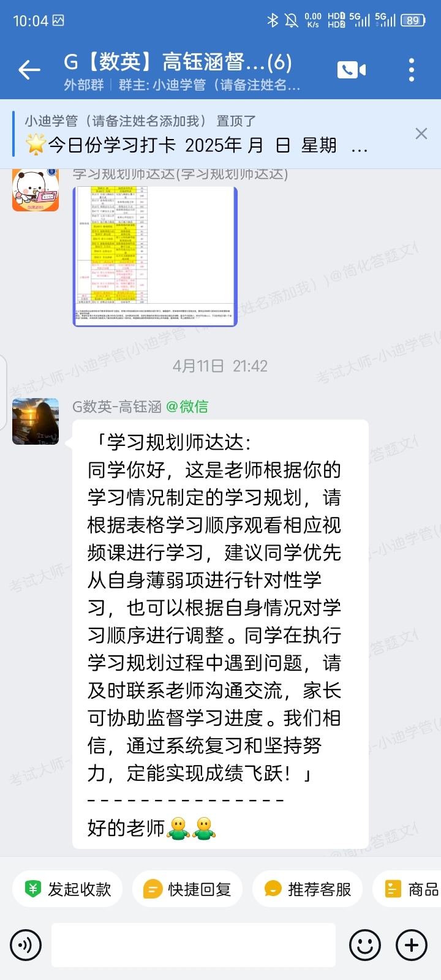The height and width of the screenshot is (980, 441).
Task: Focus the message text input field
Action: tap(194, 945)
